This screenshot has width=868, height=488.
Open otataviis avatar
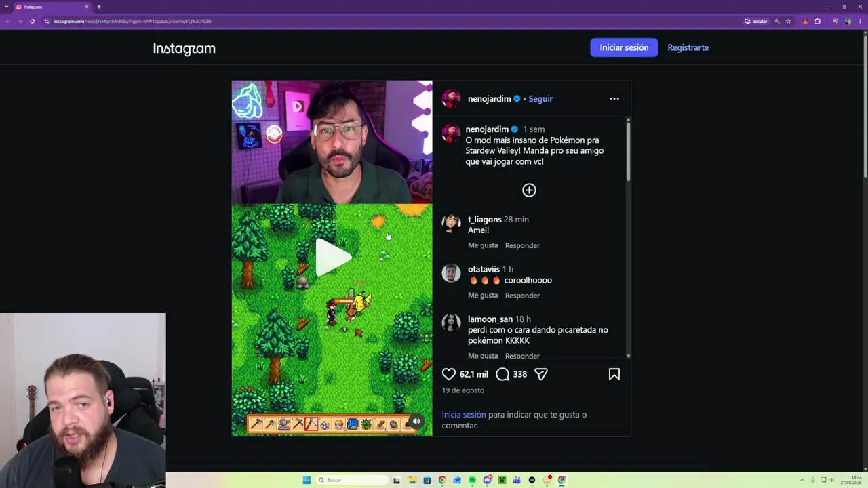click(451, 273)
